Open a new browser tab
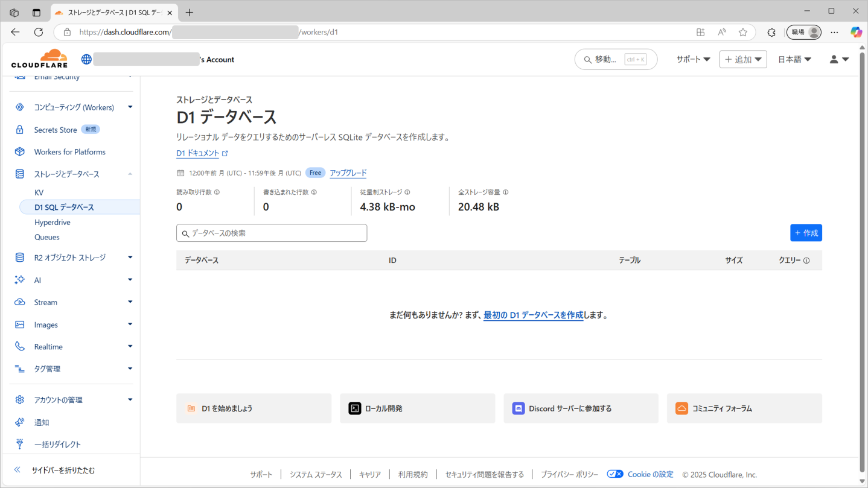 tap(190, 12)
